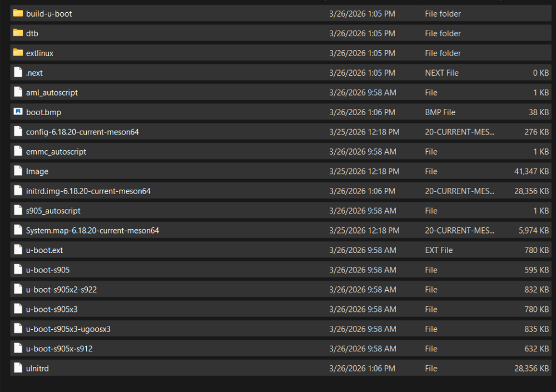The image size is (556, 392).
Task: Select the .next file icon
Action: click(x=18, y=73)
